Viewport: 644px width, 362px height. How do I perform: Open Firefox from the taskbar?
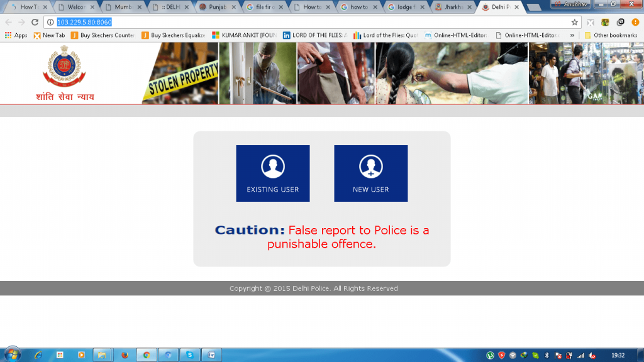(x=124, y=355)
